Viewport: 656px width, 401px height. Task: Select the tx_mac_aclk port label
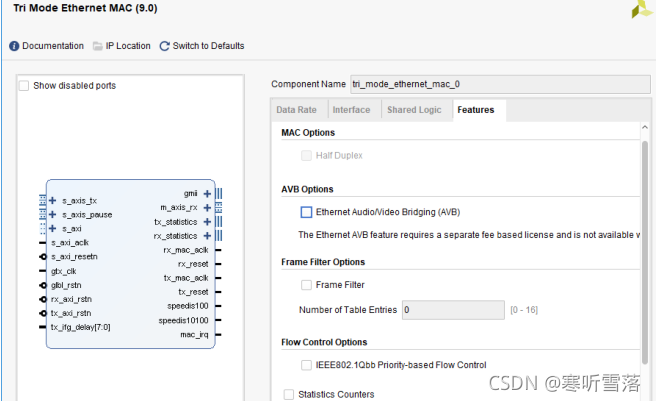point(186,278)
